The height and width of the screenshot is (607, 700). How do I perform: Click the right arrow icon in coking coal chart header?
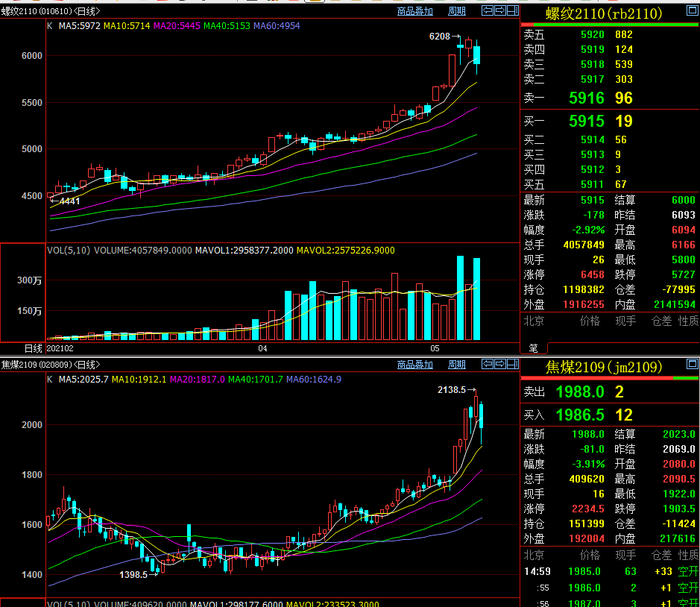click(x=500, y=364)
